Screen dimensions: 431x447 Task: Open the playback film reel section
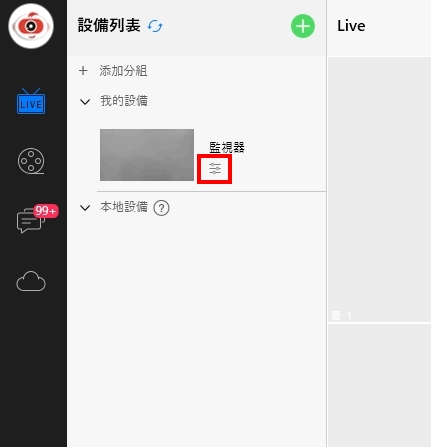coord(31,161)
